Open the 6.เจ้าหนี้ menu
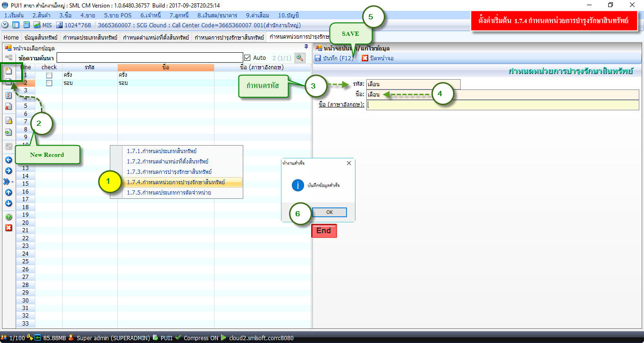Viewport: 644px width, 343px height. [x=151, y=16]
